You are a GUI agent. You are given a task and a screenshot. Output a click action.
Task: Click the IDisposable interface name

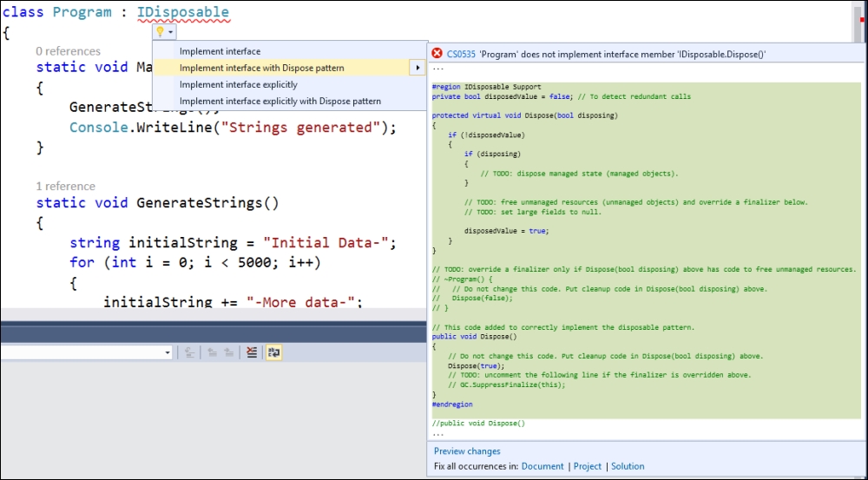pos(182,12)
